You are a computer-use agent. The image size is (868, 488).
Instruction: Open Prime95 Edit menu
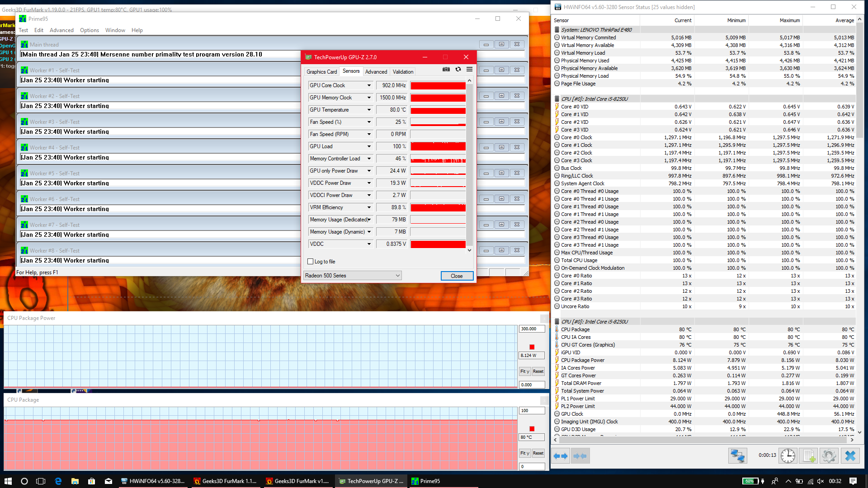[x=39, y=30]
